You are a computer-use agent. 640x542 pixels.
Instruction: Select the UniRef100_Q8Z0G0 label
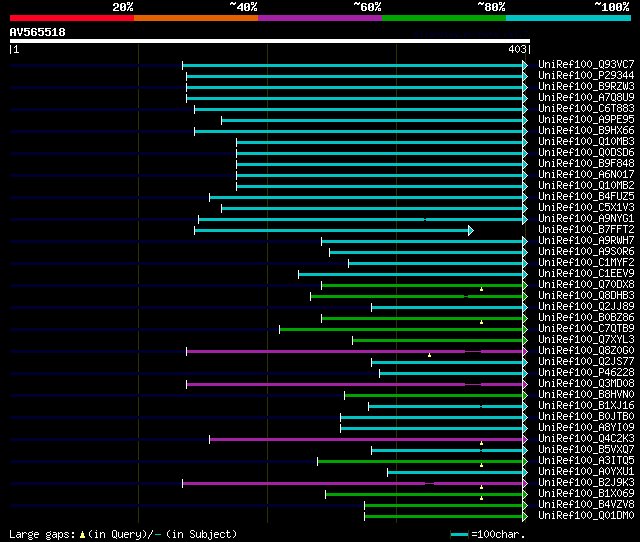pyautogui.click(x=586, y=351)
